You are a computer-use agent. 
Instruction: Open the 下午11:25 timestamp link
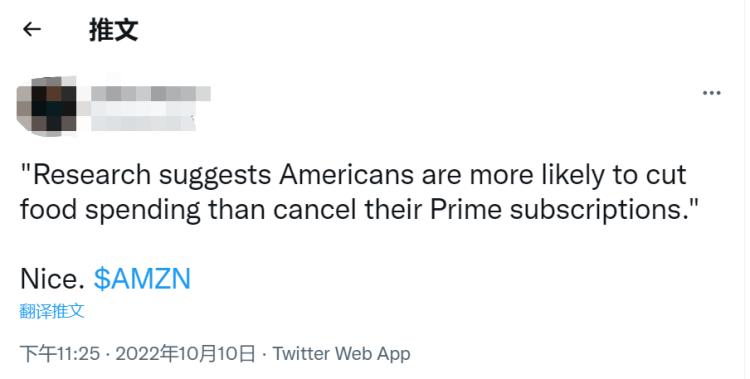click(x=60, y=354)
